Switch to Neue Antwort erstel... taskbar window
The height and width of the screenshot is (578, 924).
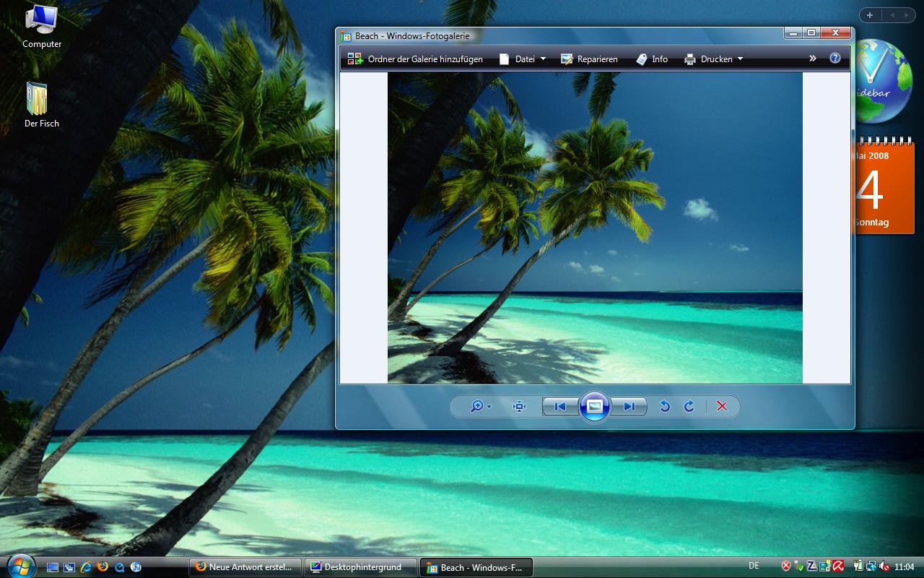coord(244,567)
